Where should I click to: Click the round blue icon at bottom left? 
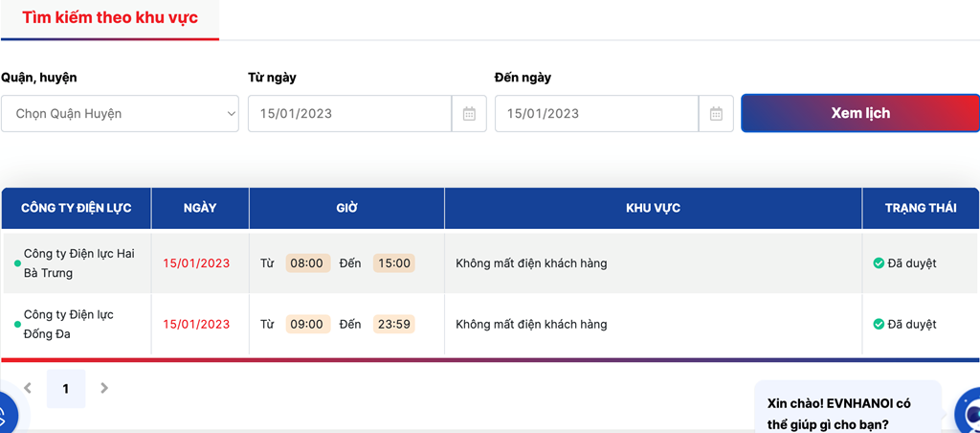coord(7,414)
